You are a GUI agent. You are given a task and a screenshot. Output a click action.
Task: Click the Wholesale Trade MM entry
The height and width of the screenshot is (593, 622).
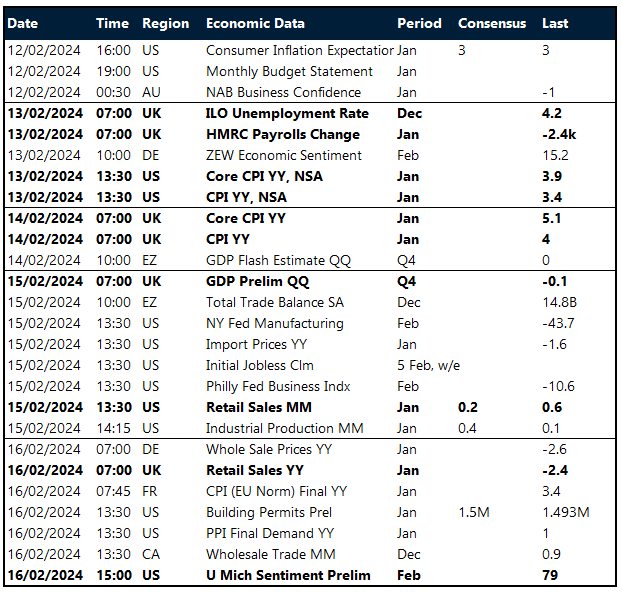(269, 555)
